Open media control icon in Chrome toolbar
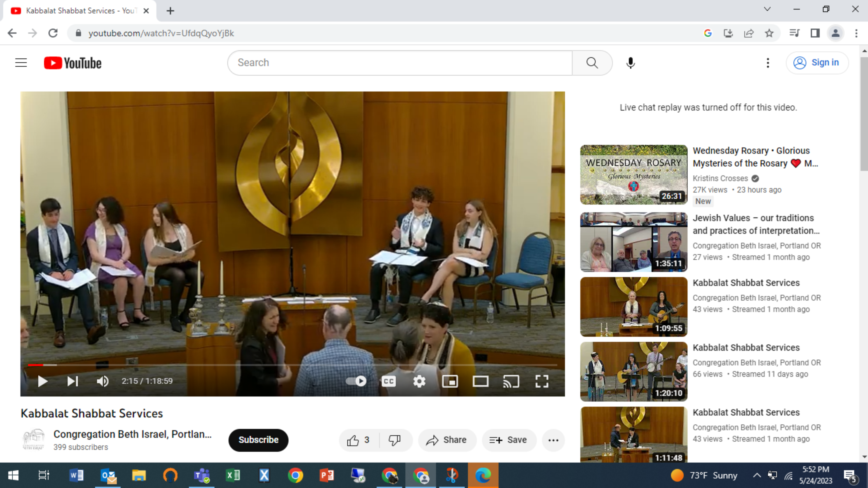This screenshot has height=488, width=868. click(795, 33)
